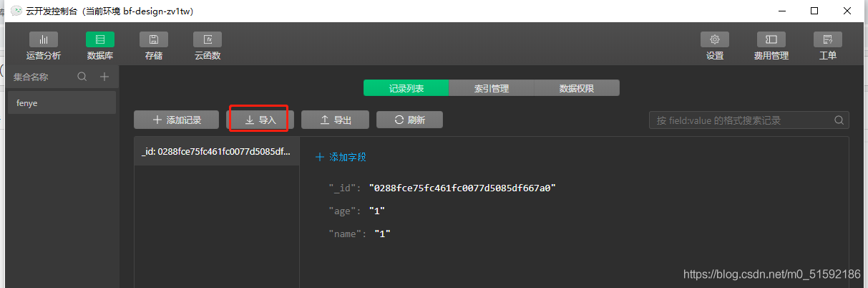Click the 刷新 refresh button

click(x=409, y=120)
